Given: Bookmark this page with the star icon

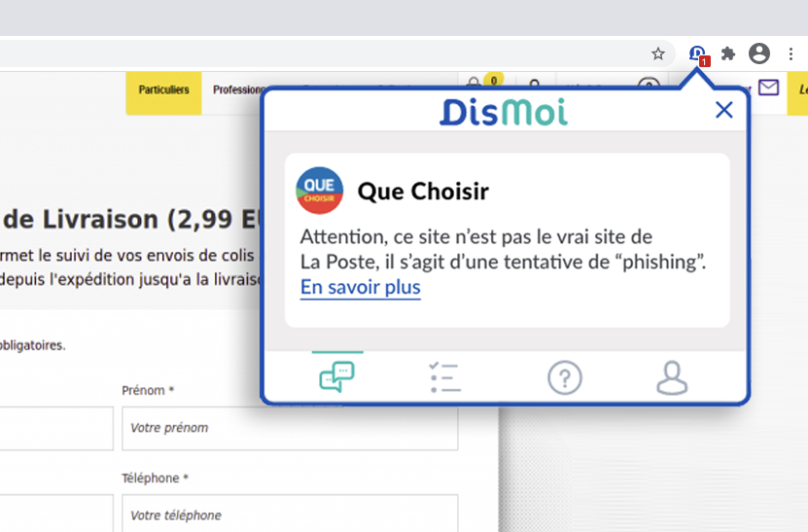Looking at the screenshot, I should click(x=658, y=53).
